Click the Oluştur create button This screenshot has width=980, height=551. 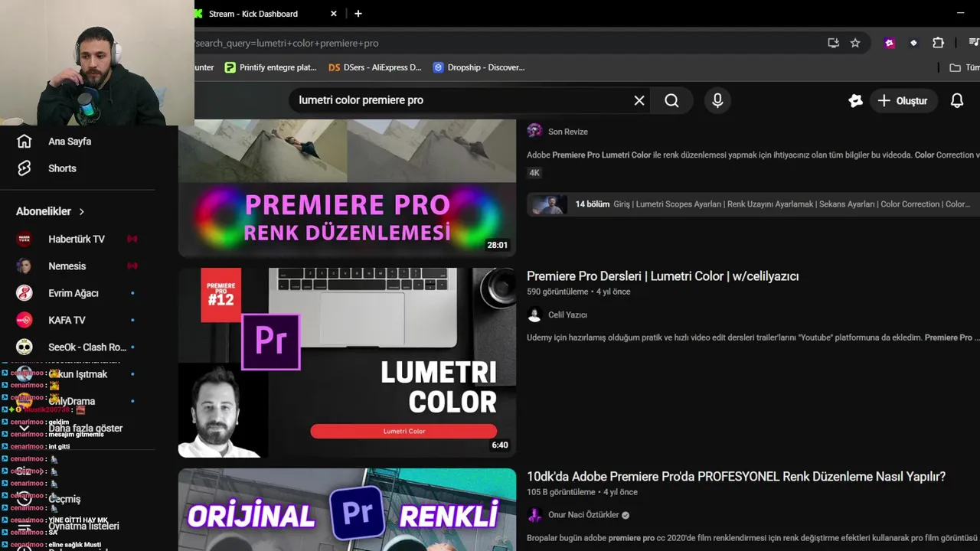[903, 100]
